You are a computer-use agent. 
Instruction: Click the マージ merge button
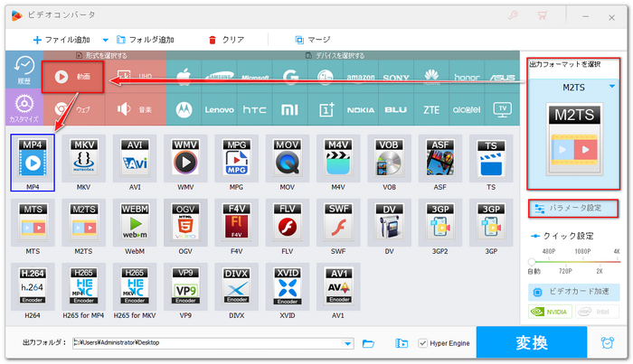coord(313,40)
